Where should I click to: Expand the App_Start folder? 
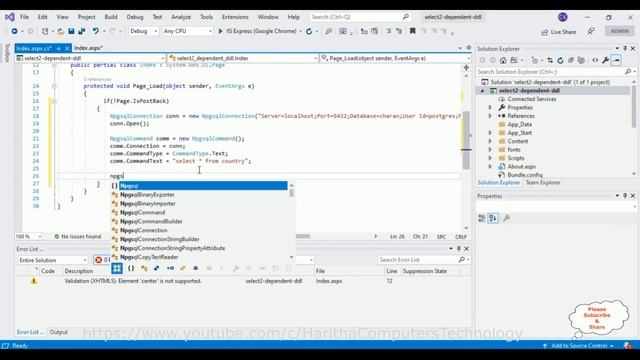click(490, 133)
